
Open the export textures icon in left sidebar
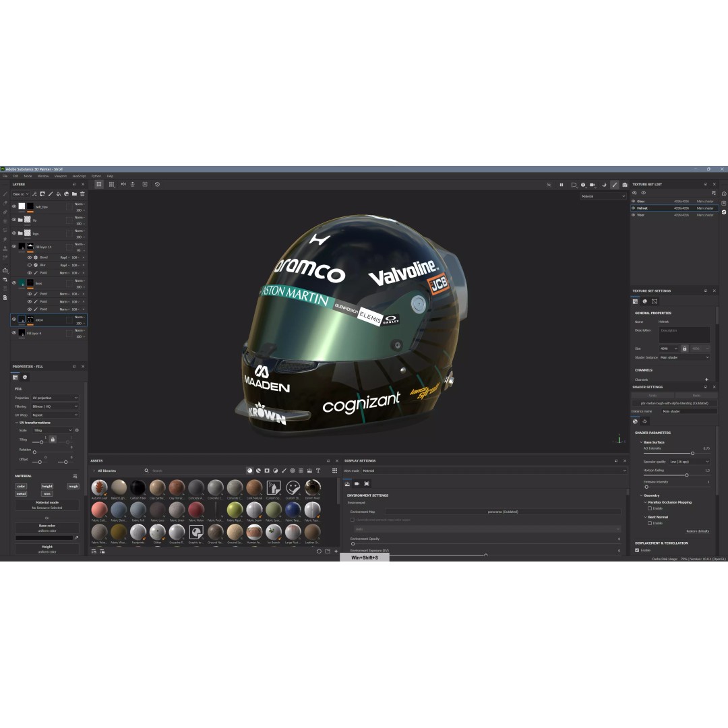(x=5, y=270)
